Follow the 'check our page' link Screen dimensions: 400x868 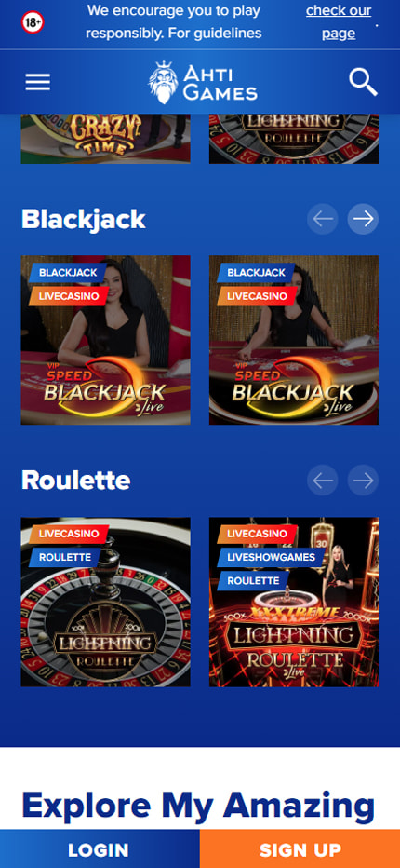click(339, 22)
